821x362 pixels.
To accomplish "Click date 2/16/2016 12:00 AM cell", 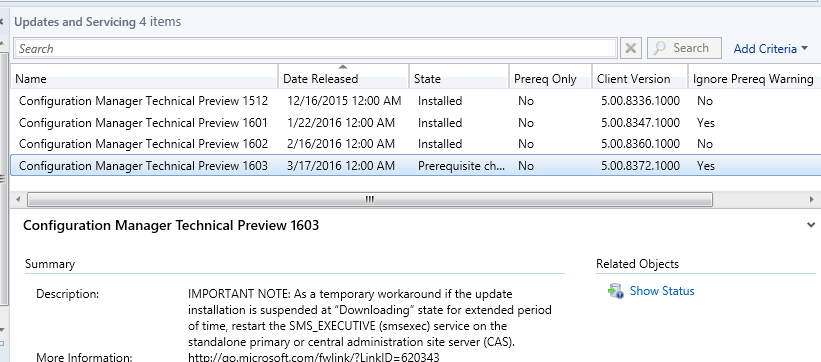I will click(x=341, y=144).
